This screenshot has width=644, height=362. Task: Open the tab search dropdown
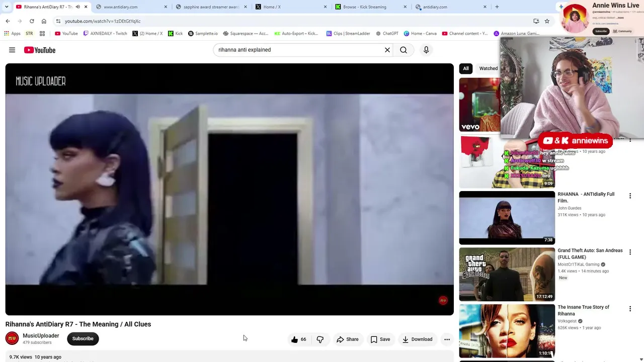pos(7,7)
